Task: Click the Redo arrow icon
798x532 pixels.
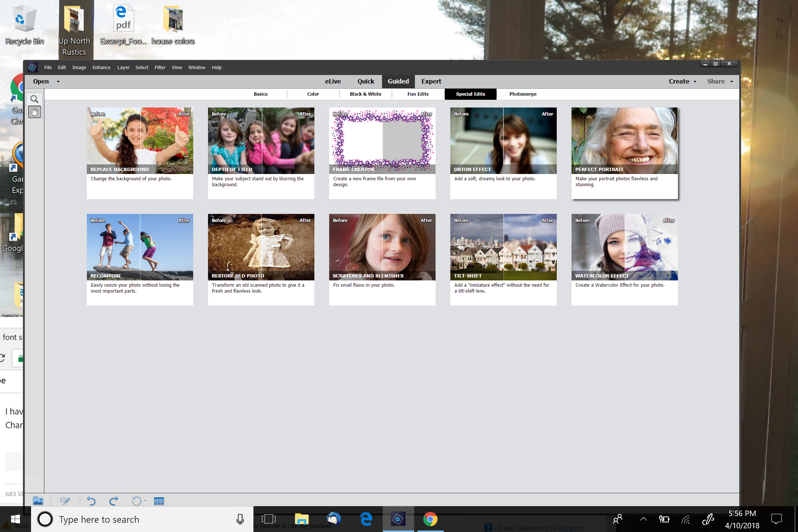Action: pos(114,501)
